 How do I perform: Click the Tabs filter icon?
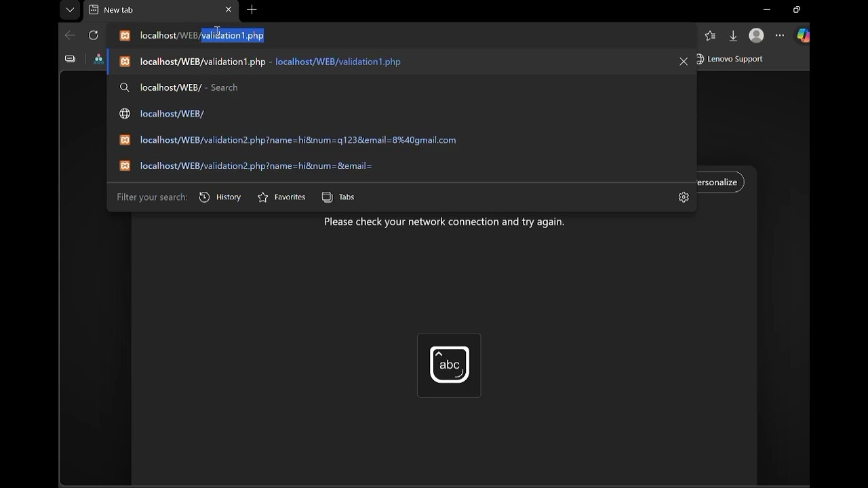point(327,197)
